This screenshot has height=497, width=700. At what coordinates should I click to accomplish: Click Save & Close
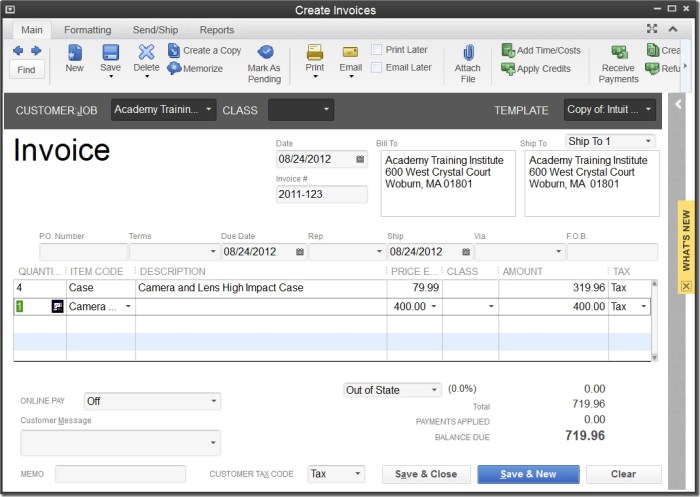tap(426, 474)
